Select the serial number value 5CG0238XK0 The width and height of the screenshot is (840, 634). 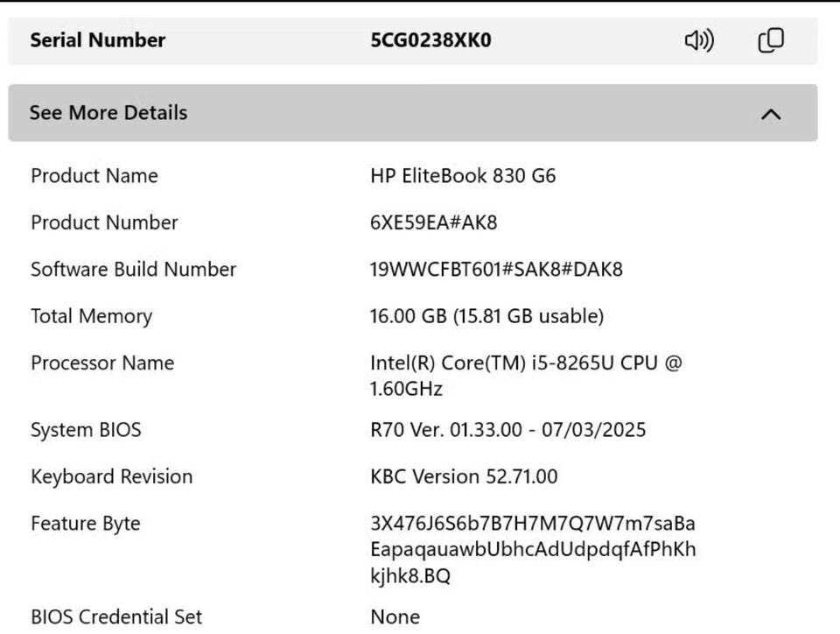click(430, 40)
